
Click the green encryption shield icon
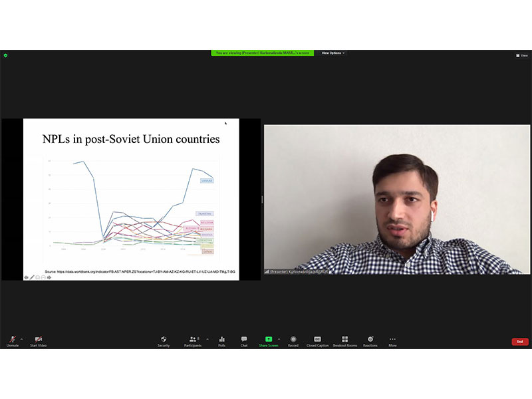point(5,55)
